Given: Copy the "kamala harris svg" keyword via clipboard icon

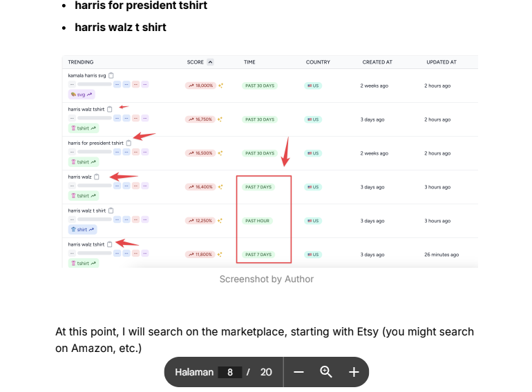Looking at the screenshot, I should point(111,75).
